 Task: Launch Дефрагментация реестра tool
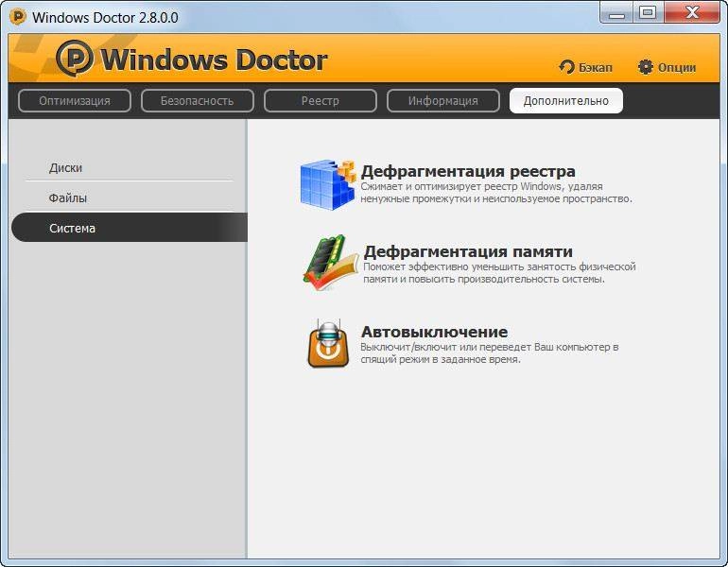click(x=468, y=171)
